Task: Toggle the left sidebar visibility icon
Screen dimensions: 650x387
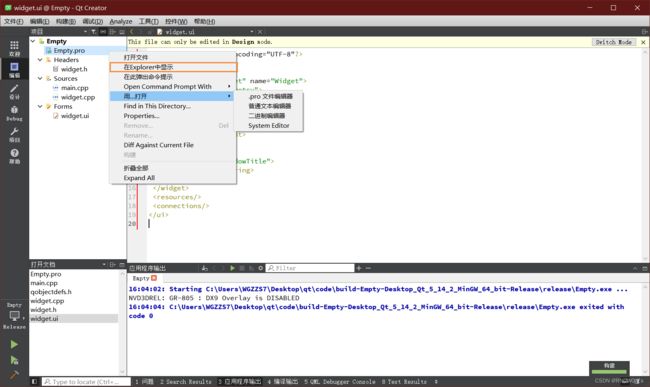Action: point(34,381)
